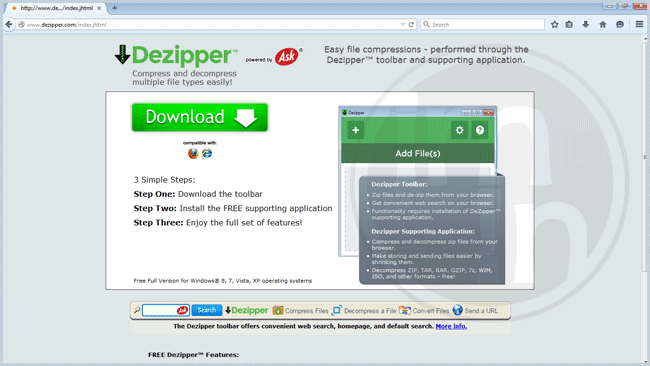Click plus icon in Dezipper app preview
This screenshot has width=650, height=366.
click(356, 130)
